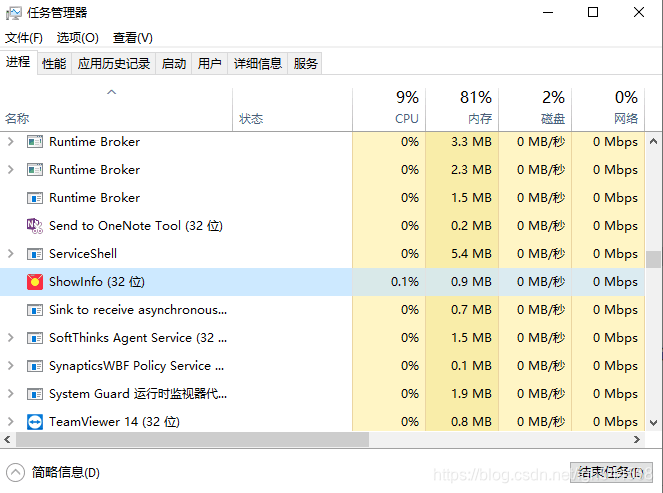Click the 0.1% CPU value for ShowInfo
Image resolution: width=663 pixels, height=493 pixels.
pyautogui.click(x=405, y=282)
